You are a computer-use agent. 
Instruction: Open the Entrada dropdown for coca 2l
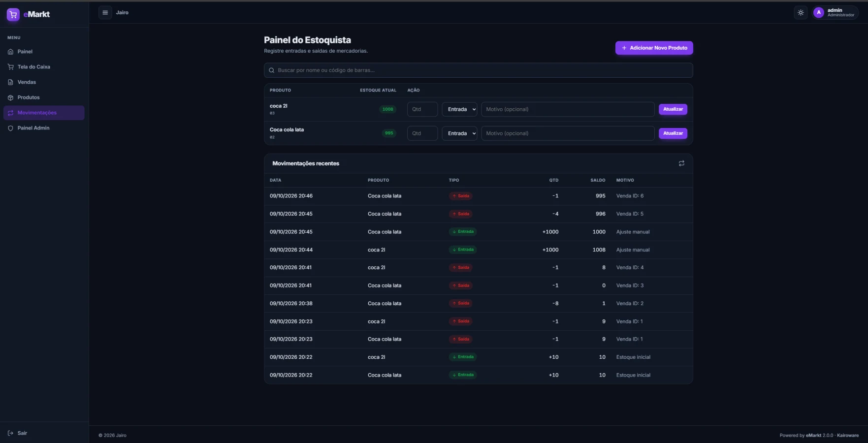click(x=459, y=109)
